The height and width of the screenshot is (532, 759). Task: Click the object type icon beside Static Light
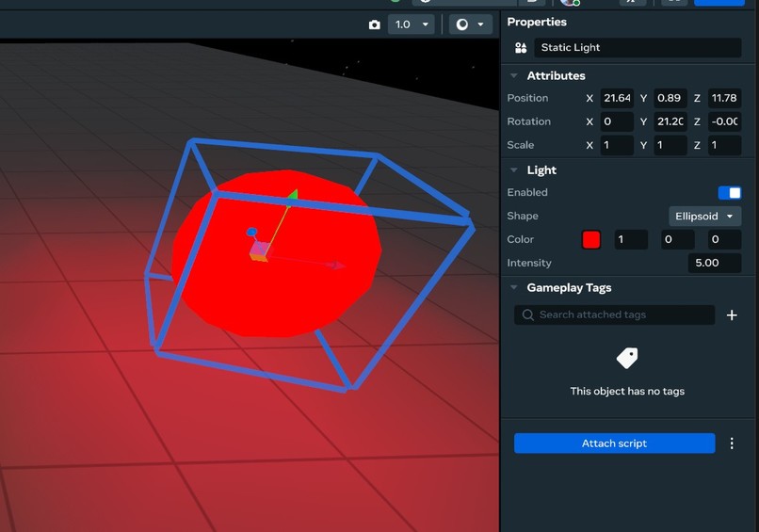point(521,47)
